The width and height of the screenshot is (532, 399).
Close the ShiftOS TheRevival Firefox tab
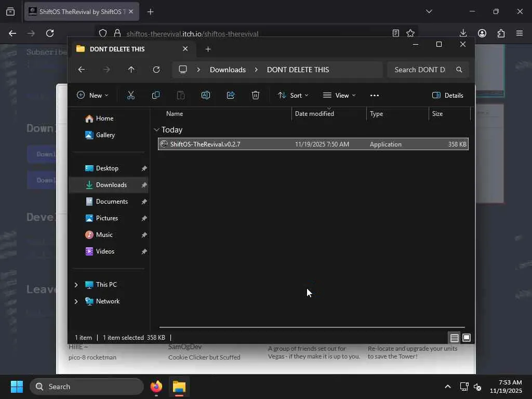[x=131, y=11]
